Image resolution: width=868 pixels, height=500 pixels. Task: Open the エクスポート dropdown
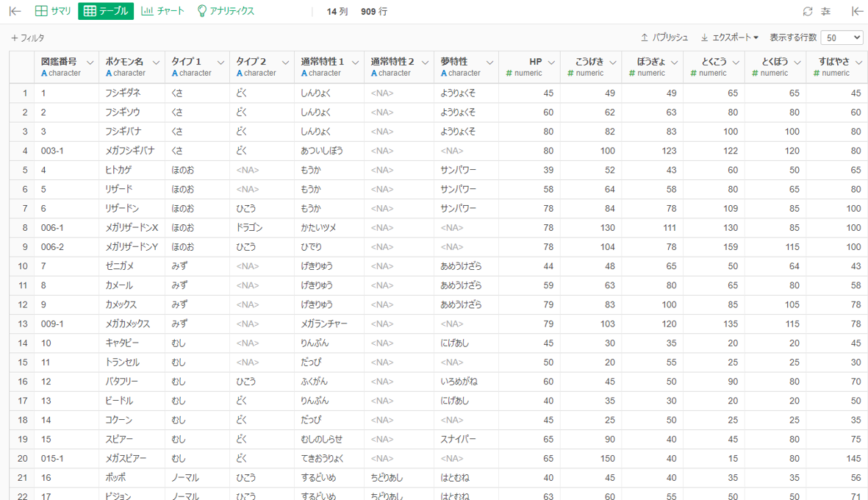coord(729,37)
